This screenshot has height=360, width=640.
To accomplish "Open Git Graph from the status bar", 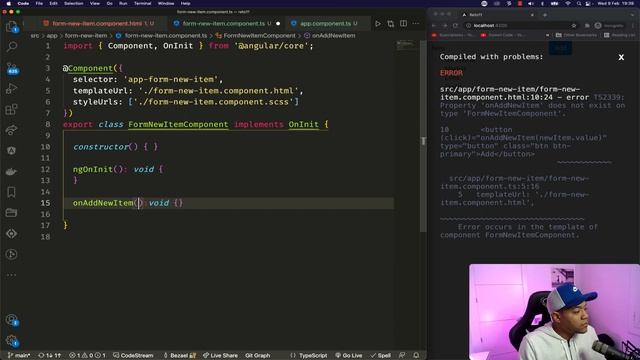I will point(258,356).
